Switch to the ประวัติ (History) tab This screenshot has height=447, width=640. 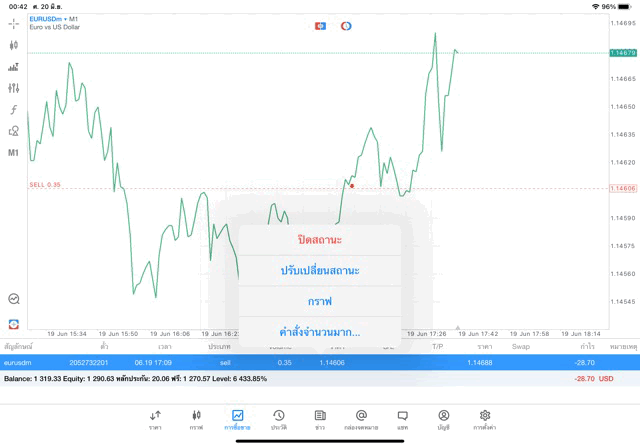pyautogui.click(x=278, y=418)
